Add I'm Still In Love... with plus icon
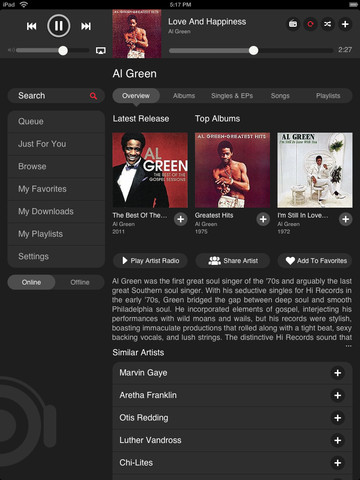 pyautogui.click(x=346, y=219)
